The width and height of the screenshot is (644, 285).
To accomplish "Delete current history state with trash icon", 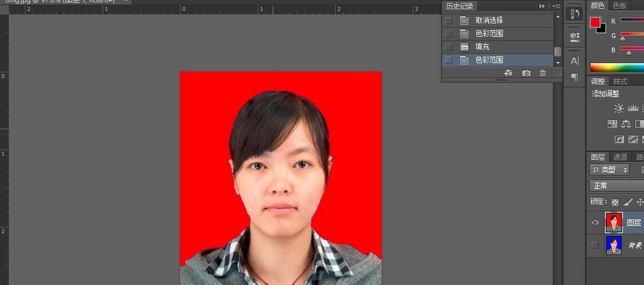I will 542,73.
